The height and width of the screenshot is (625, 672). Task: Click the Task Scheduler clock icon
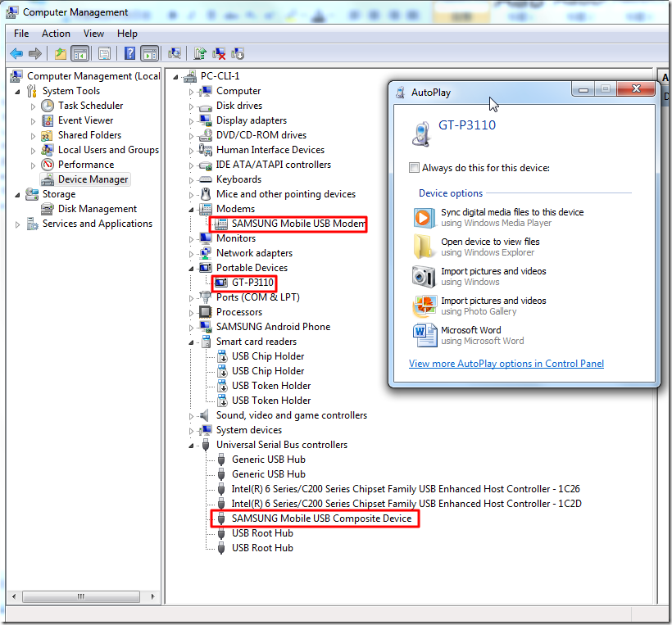coord(48,106)
